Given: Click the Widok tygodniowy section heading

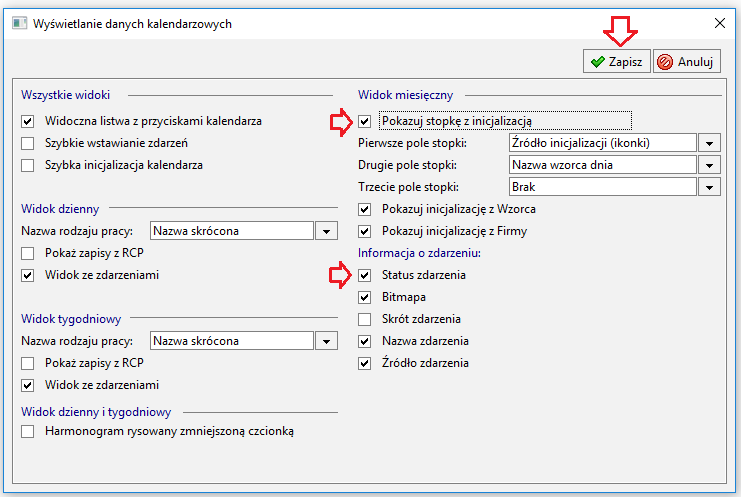Looking at the screenshot, I should coord(71,319).
